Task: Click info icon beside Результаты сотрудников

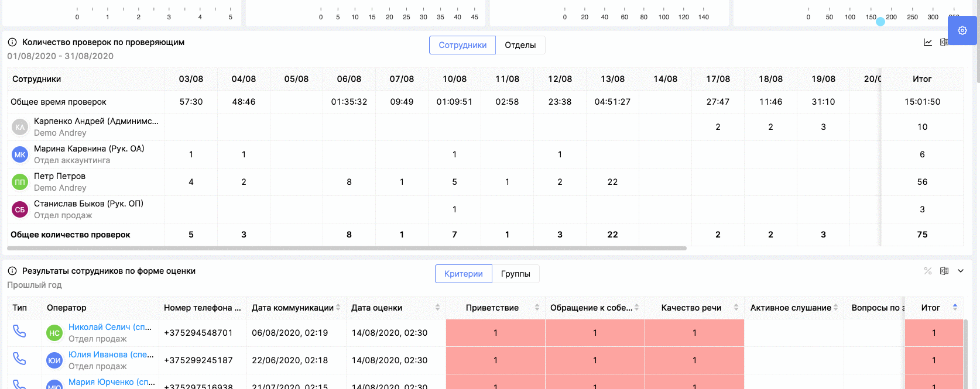Action: (x=12, y=271)
